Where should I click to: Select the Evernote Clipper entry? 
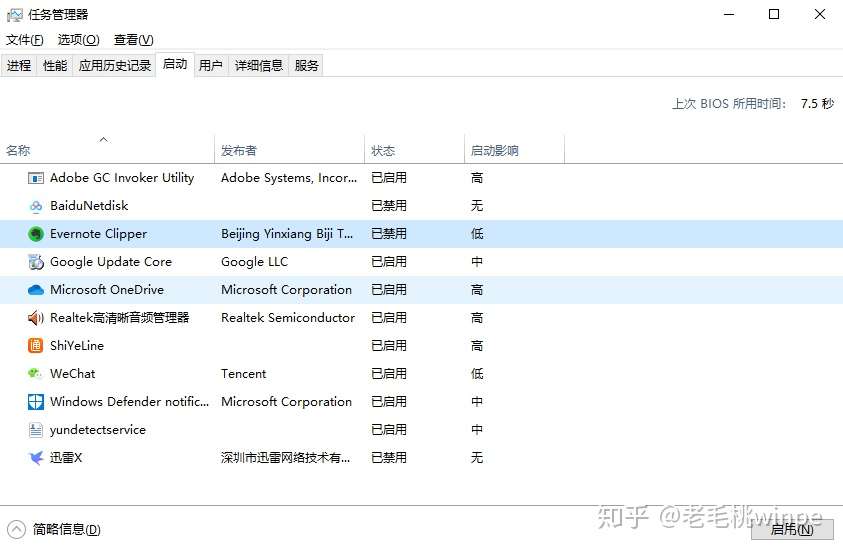coord(422,234)
